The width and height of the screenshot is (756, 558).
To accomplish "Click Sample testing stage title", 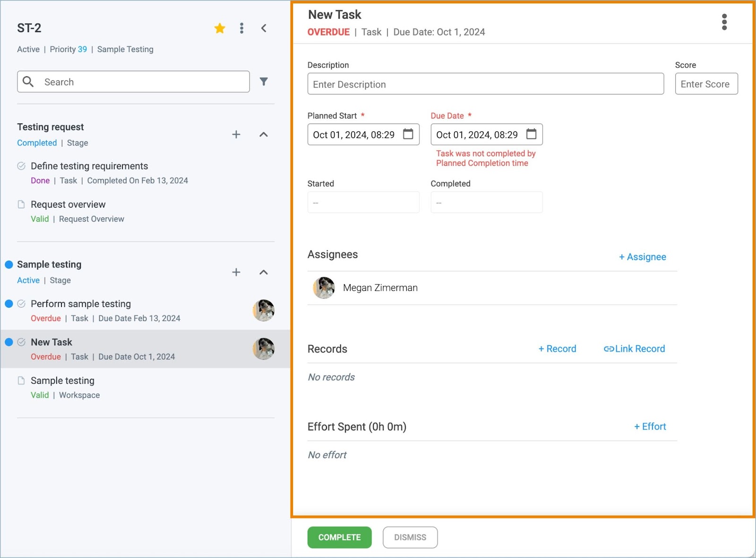I will [x=49, y=264].
